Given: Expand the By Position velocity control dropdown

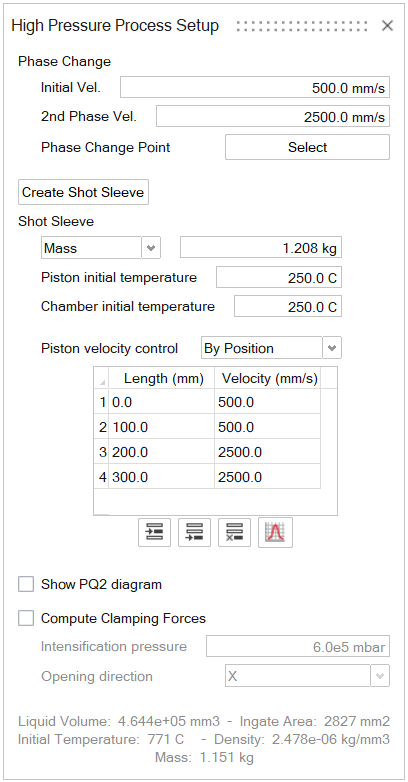Looking at the screenshot, I should (x=332, y=348).
